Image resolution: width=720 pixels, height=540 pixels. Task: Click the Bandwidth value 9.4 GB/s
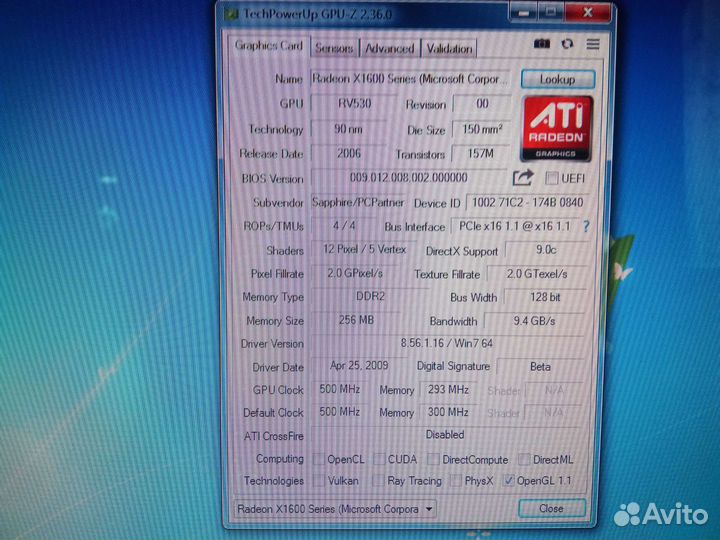point(534,321)
